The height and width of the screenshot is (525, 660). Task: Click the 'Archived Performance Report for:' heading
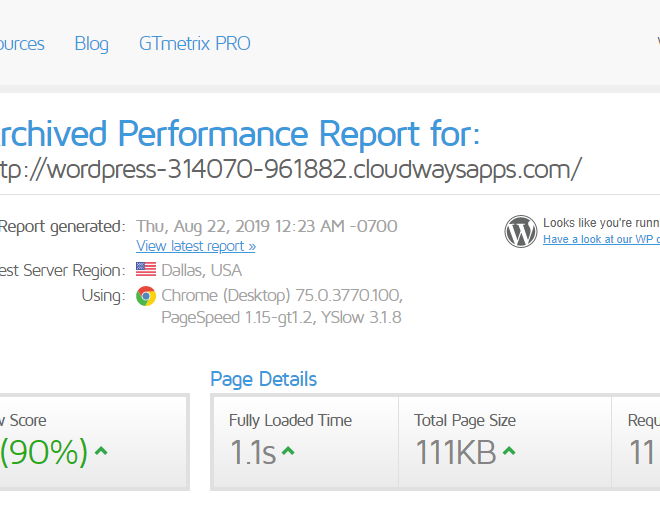tap(240, 133)
